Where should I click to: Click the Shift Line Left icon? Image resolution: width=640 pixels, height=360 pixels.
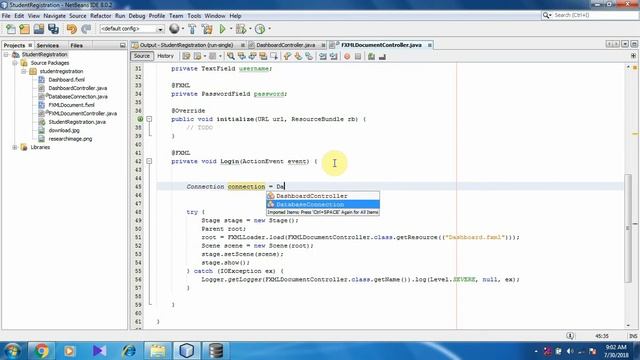323,56
